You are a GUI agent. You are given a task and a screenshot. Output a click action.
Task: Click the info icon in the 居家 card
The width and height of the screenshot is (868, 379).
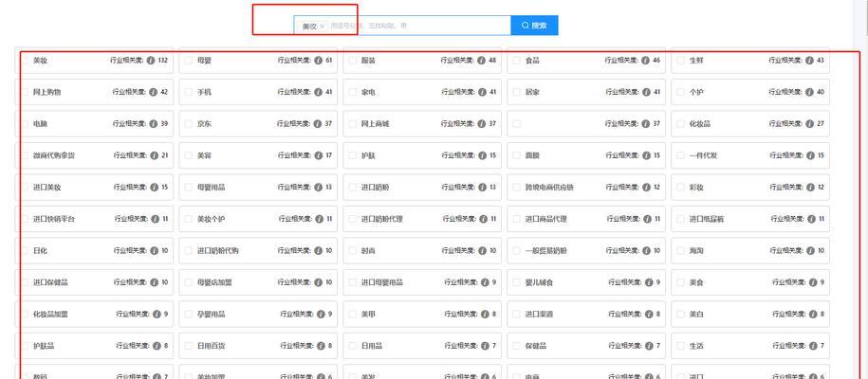[646, 92]
